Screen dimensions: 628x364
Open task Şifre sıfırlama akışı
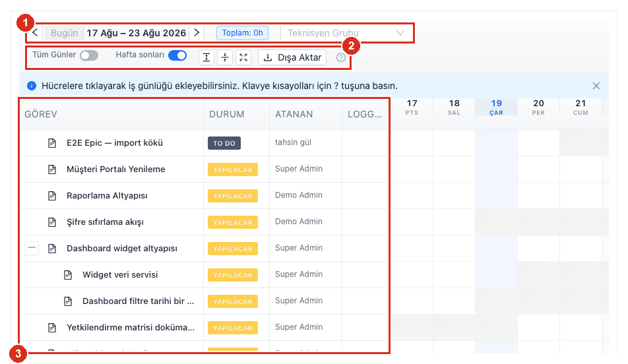(105, 222)
